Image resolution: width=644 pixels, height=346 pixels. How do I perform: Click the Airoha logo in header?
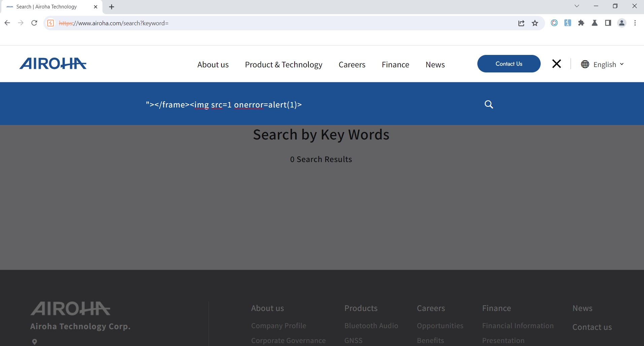click(x=53, y=63)
